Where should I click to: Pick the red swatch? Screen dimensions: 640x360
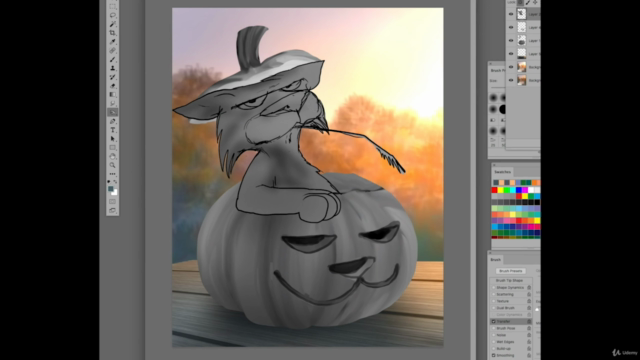[494, 190]
